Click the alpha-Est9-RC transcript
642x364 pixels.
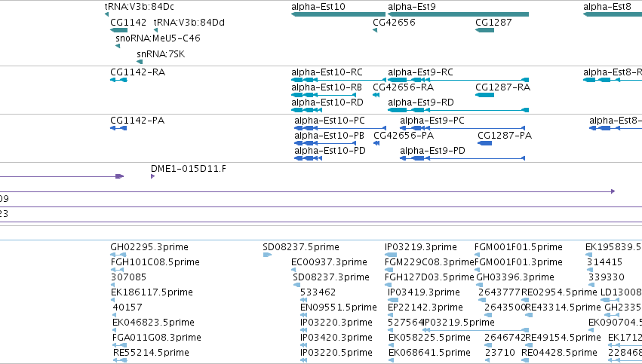point(458,80)
